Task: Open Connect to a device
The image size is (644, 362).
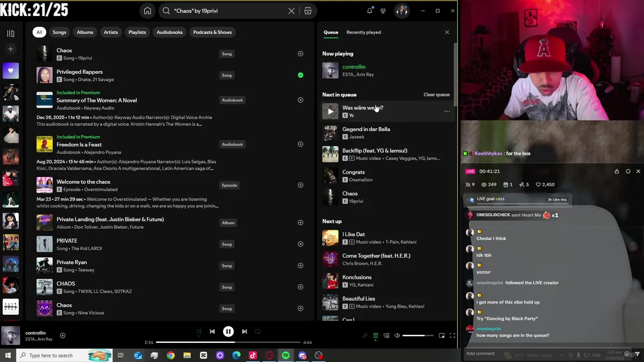Action: click(x=386, y=336)
